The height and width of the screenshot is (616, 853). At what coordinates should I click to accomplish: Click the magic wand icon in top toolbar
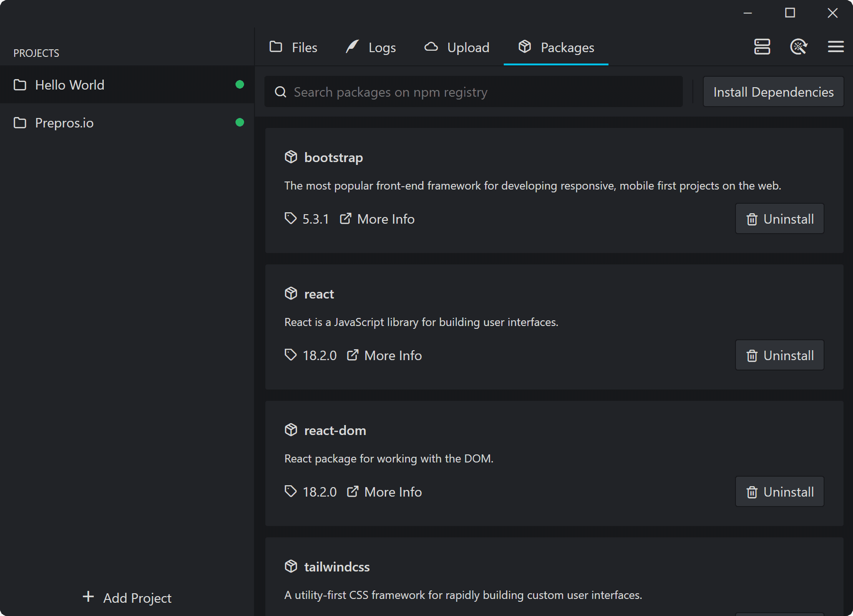[799, 47]
